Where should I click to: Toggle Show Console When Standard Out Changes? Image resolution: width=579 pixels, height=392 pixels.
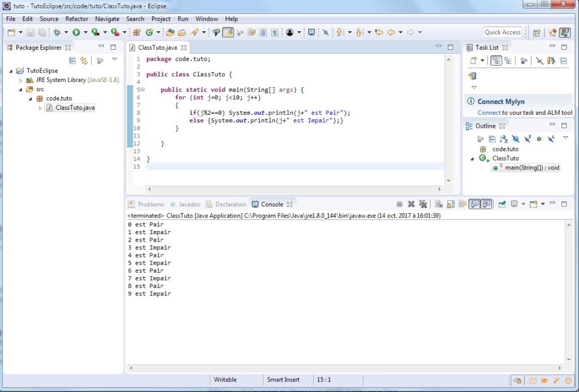(x=474, y=204)
